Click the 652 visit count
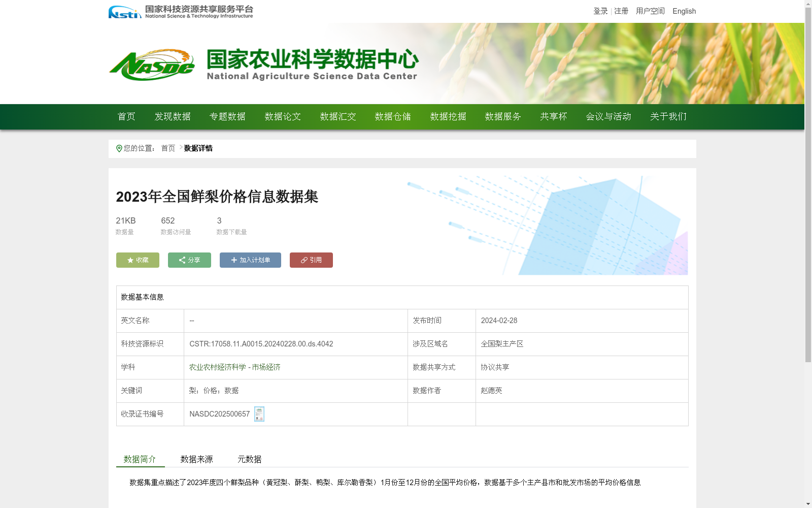Image resolution: width=812 pixels, height=508 pixels. point(168,220)
